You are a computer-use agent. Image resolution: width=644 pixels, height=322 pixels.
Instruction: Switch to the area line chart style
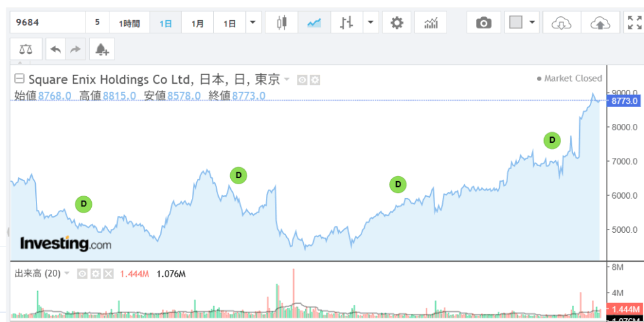point(314,23)
